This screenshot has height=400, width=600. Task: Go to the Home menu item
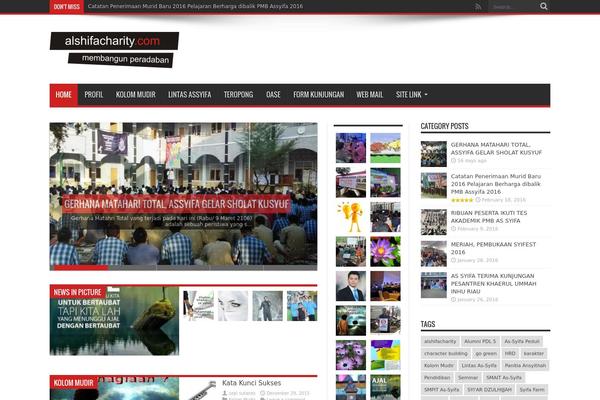pos(64,95)
